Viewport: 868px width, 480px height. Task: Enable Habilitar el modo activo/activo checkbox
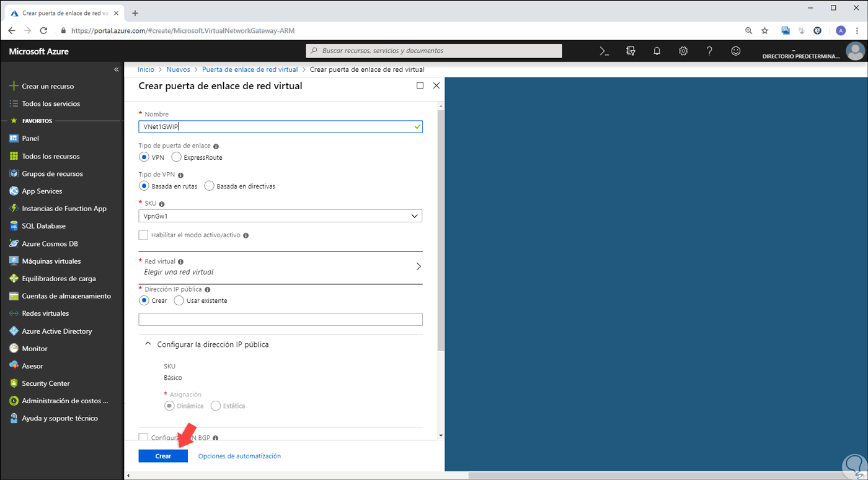(x=144, y=235)
